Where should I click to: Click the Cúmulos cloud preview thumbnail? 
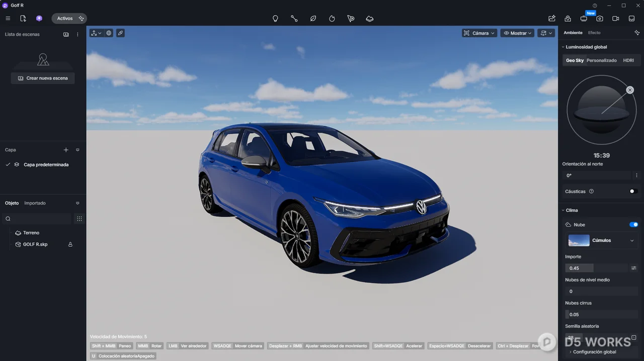point(579,240)
